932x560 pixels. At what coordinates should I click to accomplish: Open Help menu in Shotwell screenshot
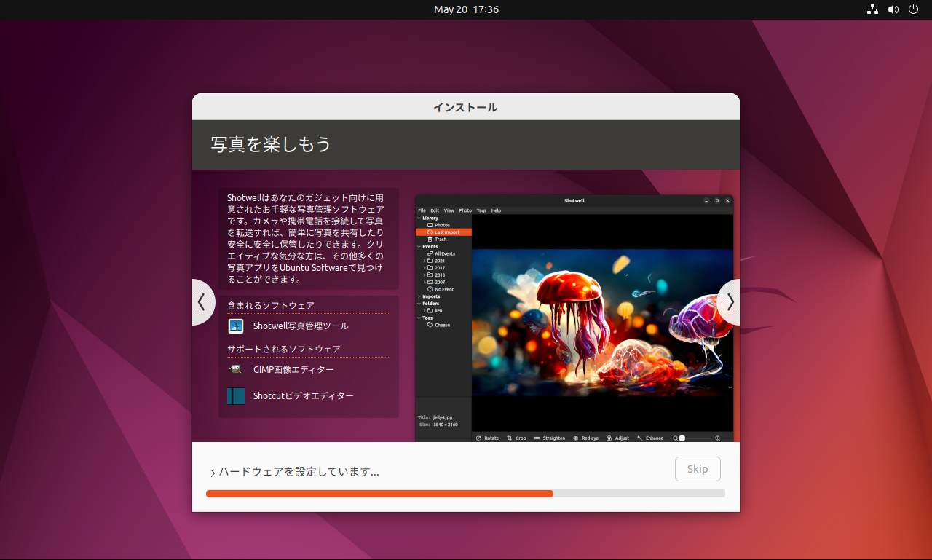coord(496,210)
